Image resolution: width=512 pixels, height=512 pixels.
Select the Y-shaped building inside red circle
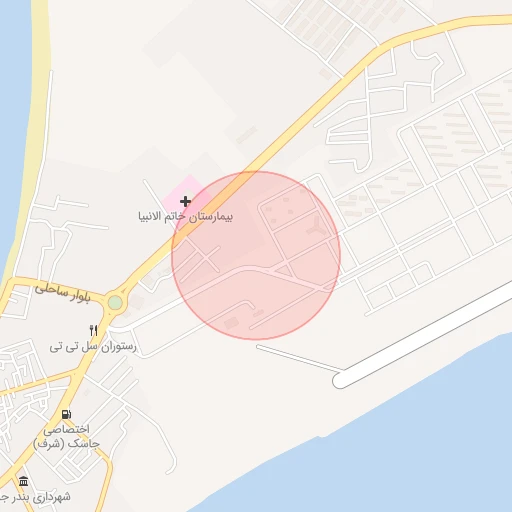(x=317, y=227)
